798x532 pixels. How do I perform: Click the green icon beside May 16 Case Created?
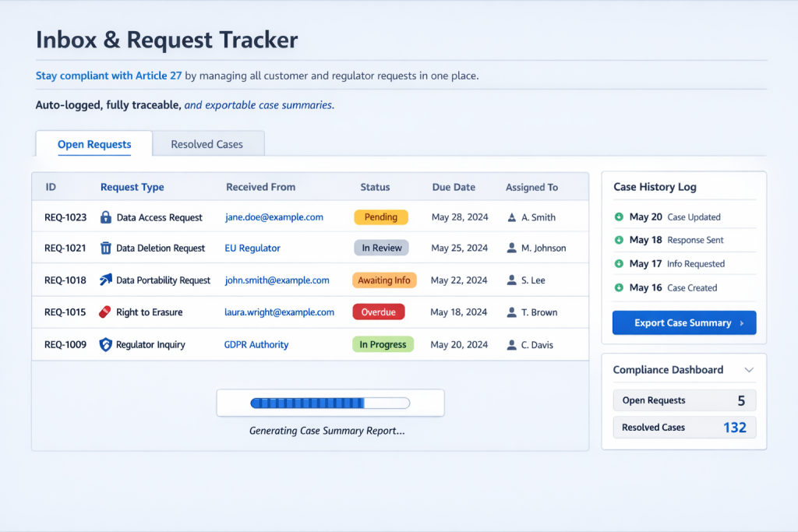pyautogui.click(x=619, y=288)
